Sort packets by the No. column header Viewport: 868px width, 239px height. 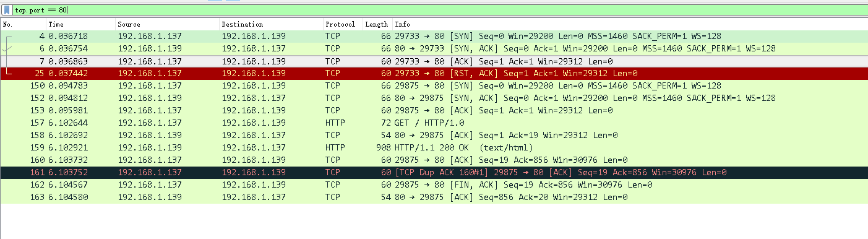coord(24,24)
